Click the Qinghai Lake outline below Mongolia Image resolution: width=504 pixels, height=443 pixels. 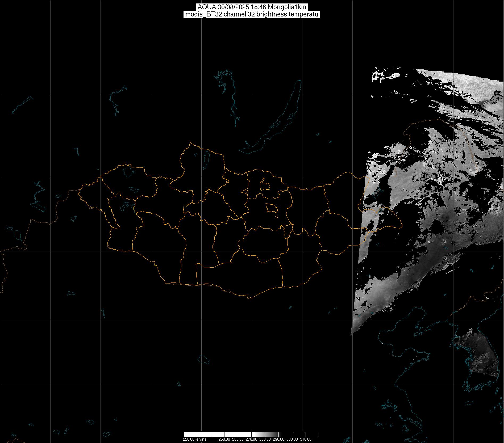pos(203,360)
